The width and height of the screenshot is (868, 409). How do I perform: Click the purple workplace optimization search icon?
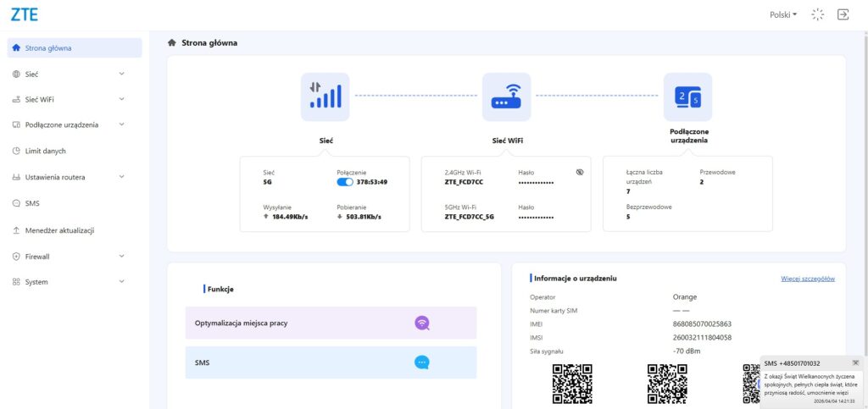point(422,323)
